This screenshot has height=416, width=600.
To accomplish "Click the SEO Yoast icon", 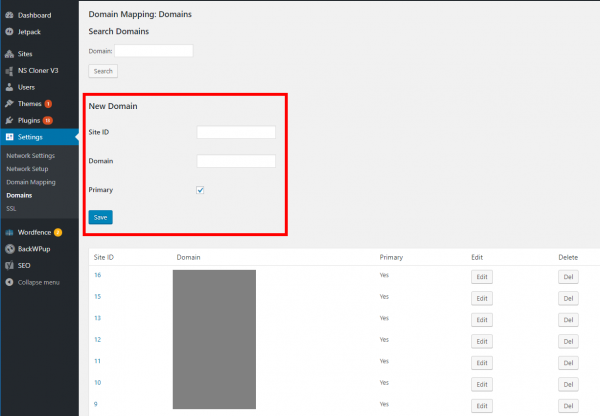I will (9, 266).
